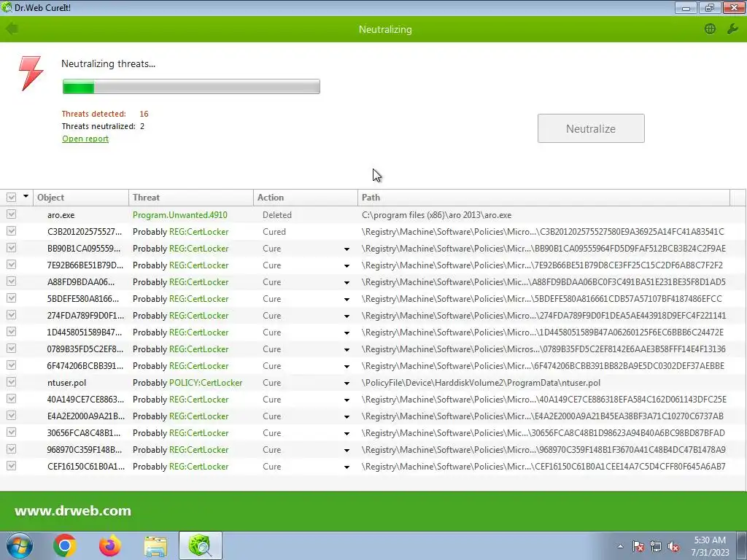Click Threats detected count 16
The image size is (747, 560).
[144, 114]
